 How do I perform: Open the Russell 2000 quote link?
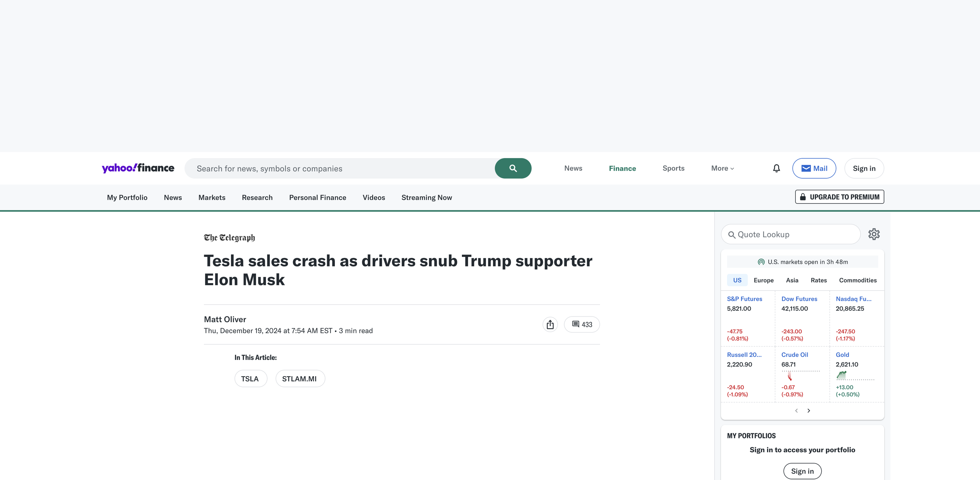click(744, 355)
